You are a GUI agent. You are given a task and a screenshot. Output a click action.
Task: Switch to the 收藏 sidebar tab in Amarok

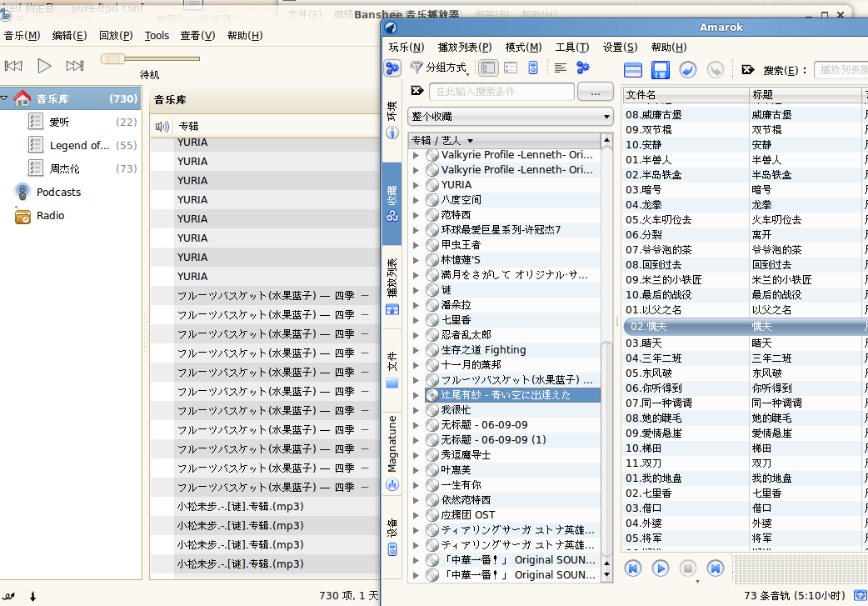[392, 203]
